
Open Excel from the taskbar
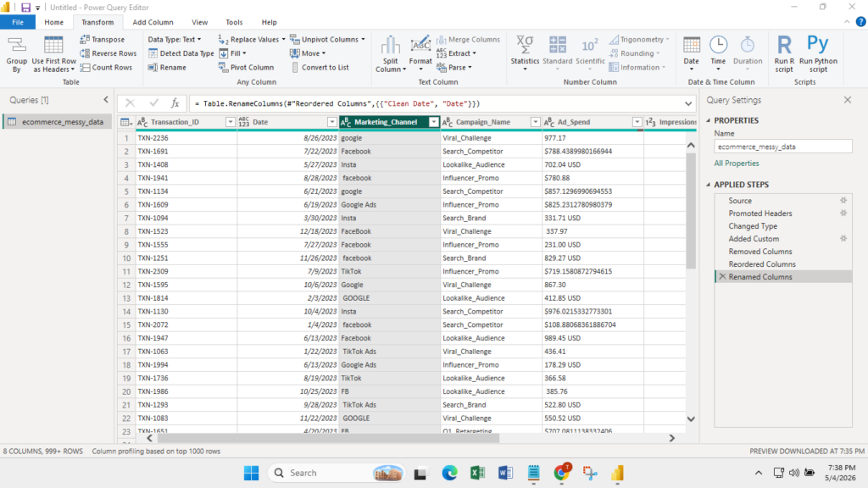pyautogui.click(x=477, y=473)
